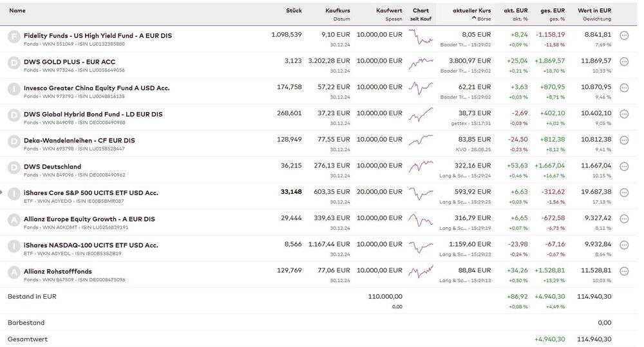644x347 pixels.
Task: Sort by Stück column header
Action: [294, 10]
